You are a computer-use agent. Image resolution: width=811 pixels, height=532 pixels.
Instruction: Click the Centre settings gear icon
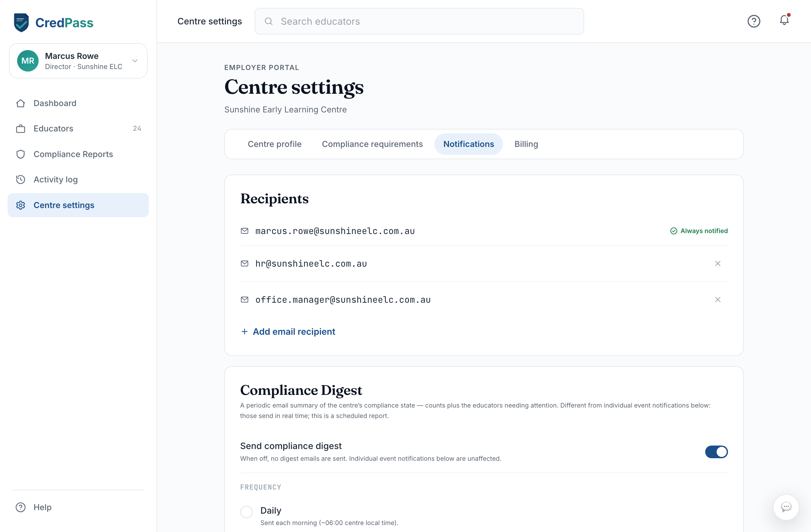[x=21, y=205]
